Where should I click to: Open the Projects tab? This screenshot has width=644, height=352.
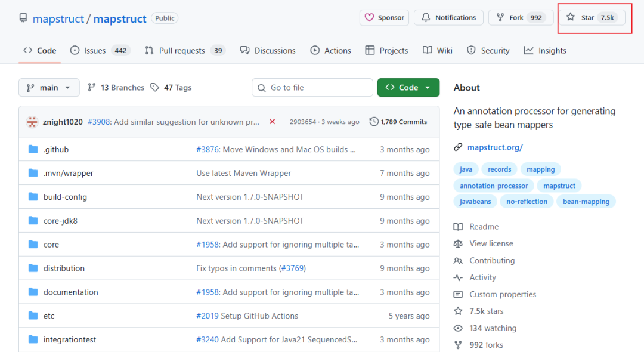point(386,51)
